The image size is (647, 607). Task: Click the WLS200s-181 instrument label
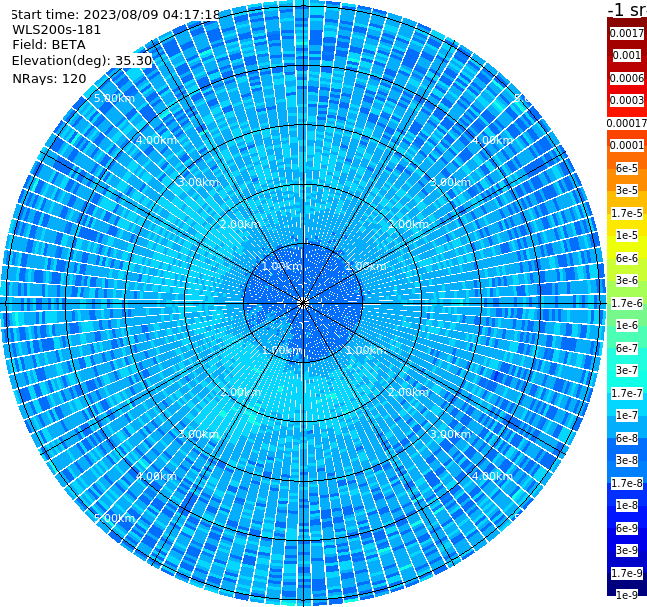[x=57, y=30]
